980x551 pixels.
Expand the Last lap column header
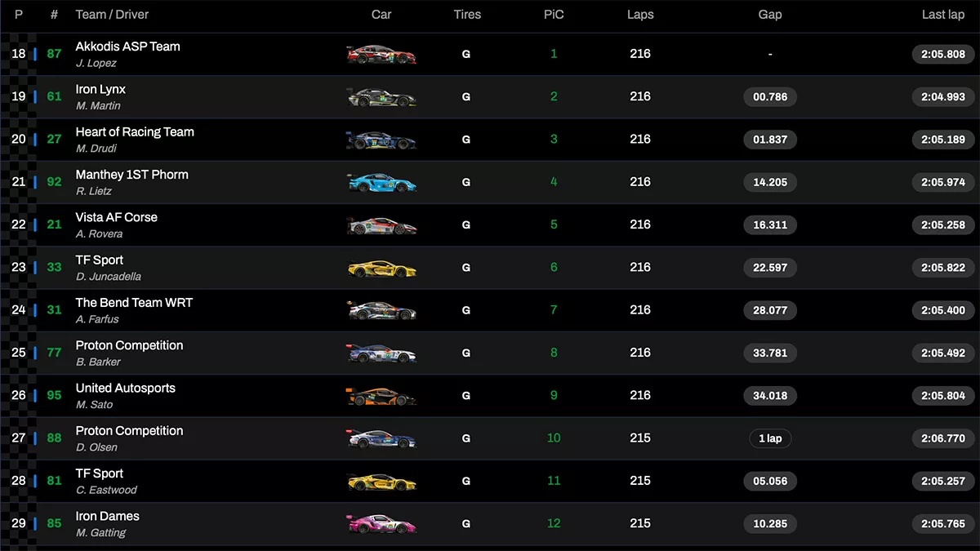point(943,14)
